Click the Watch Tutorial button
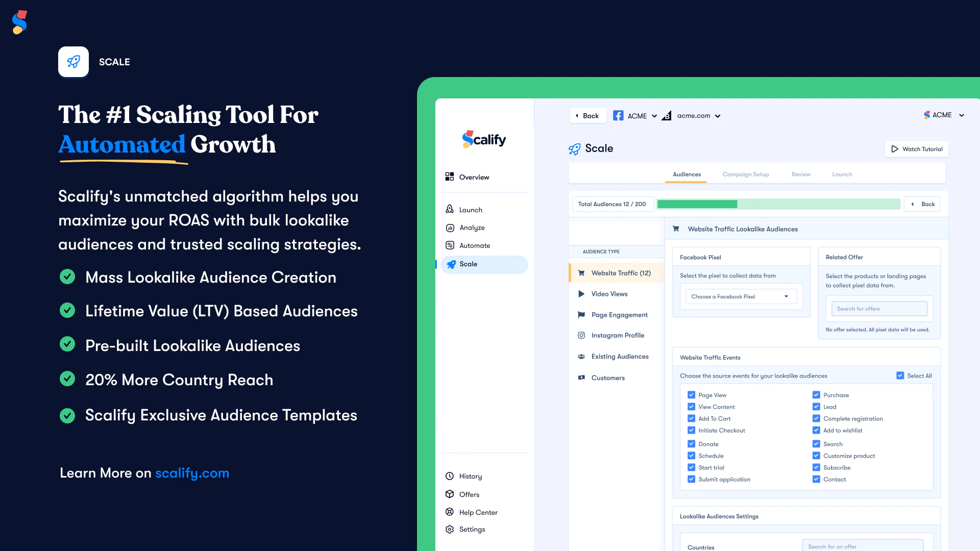This screenshot has width=980, height=551. [x=917, y=148]
